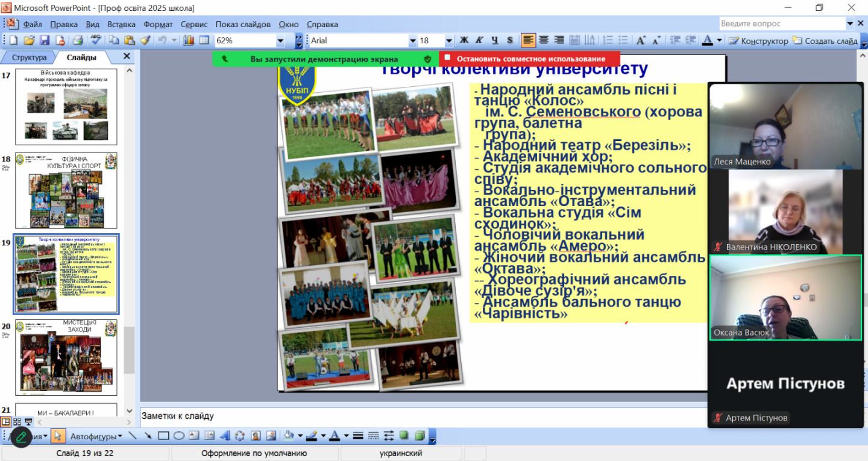Activate the Format Painter brush
This screenshot has width=868, height=461.
(x=145, y=40)
